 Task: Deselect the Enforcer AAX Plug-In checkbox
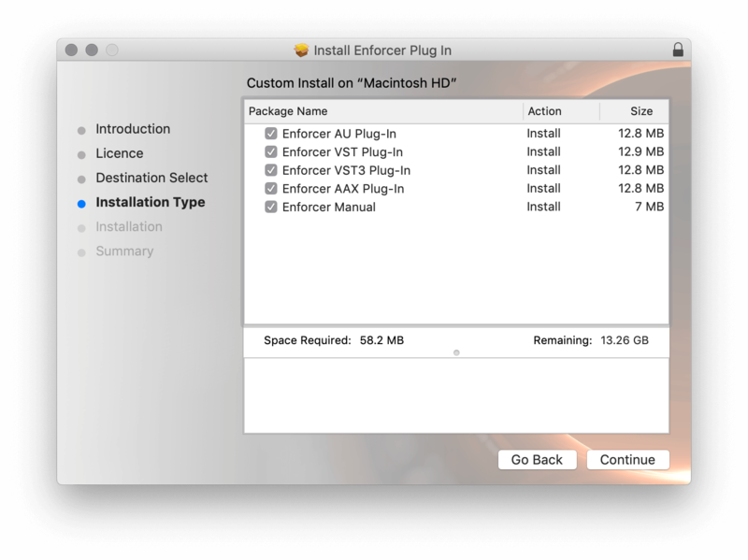tap(271, 189)
